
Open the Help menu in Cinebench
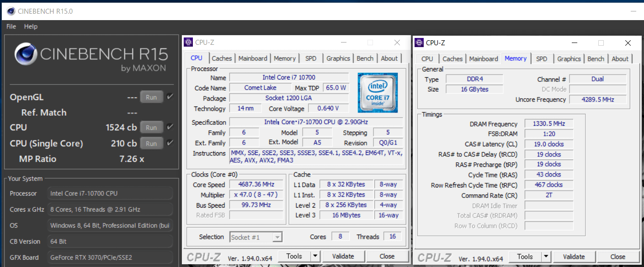pyautogui.click(x=31, y=27)
